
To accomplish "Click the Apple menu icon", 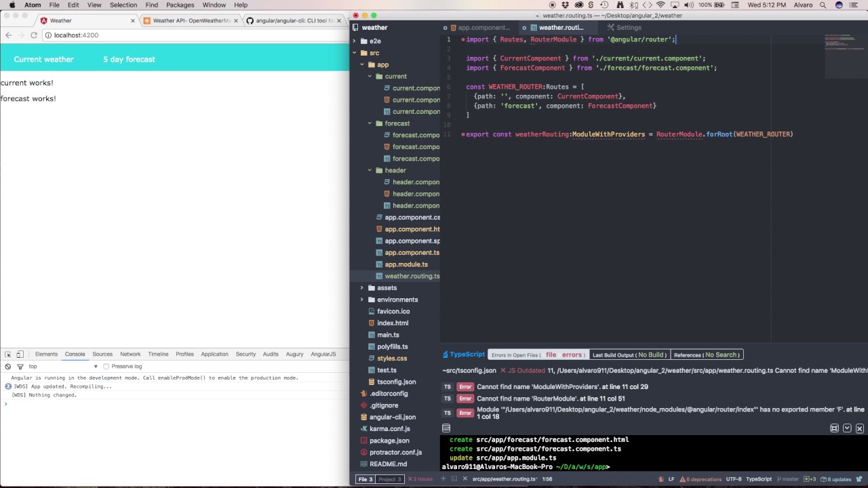I will pyautogui.click(x=12, y=5).
